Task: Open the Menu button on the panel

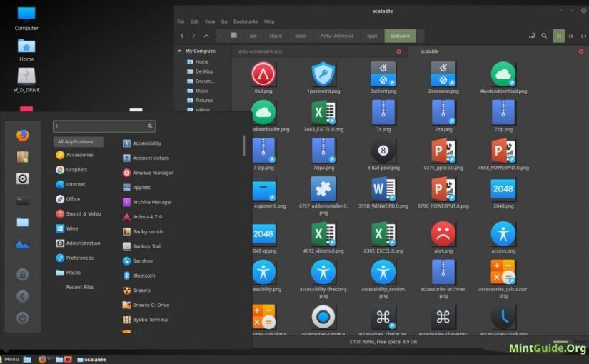Action: [10, 359]
